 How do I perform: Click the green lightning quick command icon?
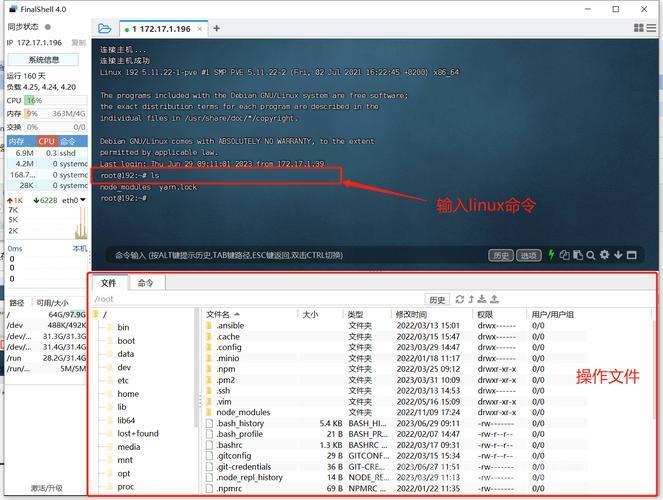(551, 254)
